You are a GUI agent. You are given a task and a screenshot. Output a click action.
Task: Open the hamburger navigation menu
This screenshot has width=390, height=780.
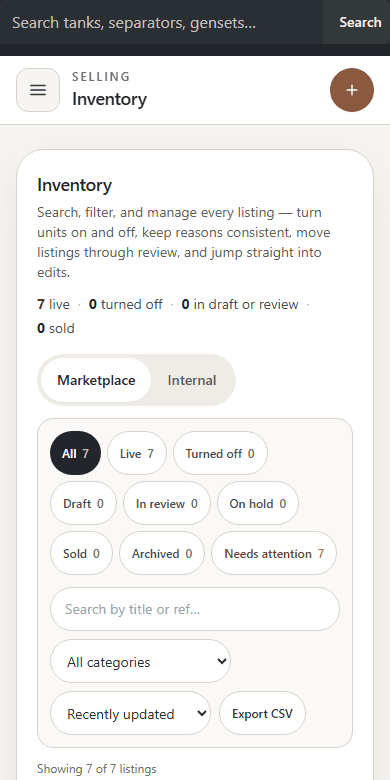pos(38,90)
